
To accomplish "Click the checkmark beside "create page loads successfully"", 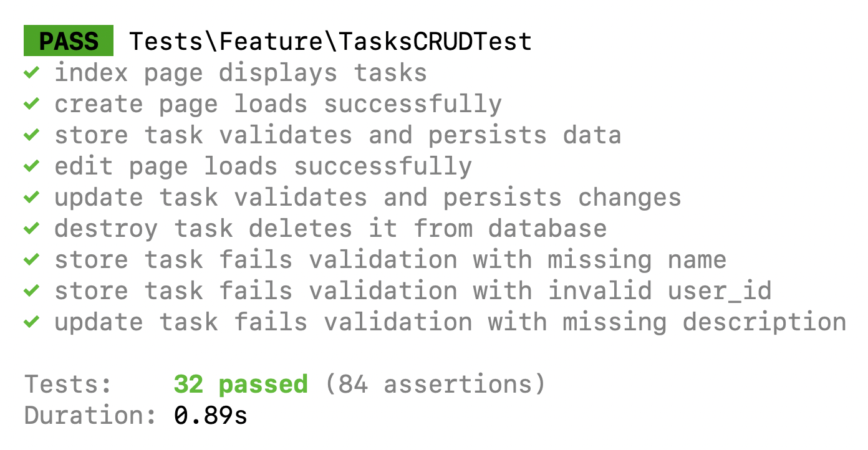I will pyautogui.click(x=32, y=104).
